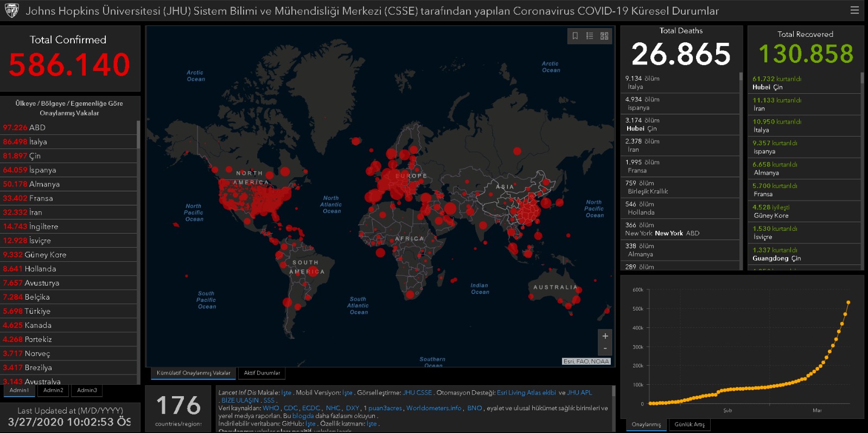Open the ECDC data source link

[311, 408]
